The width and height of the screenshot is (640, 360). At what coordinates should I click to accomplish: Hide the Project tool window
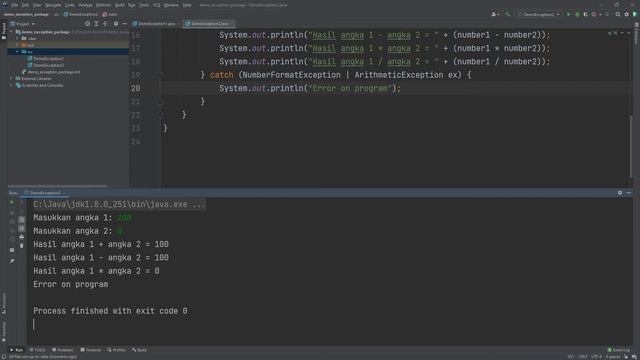pyautogui.click(x=124, y=24)
